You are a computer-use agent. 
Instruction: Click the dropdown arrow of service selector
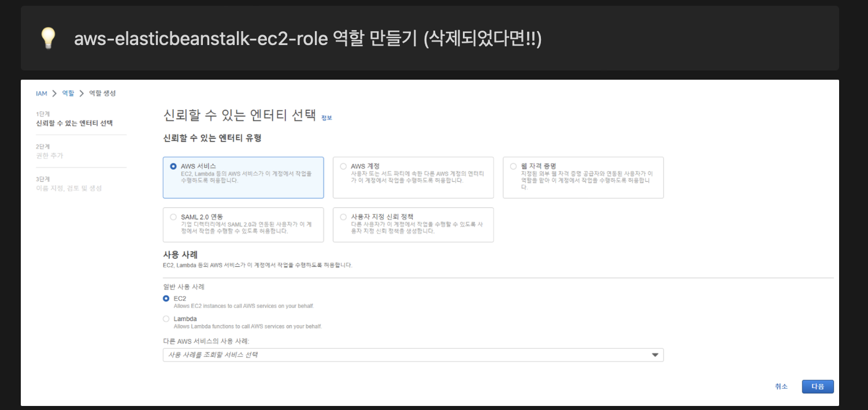tap(655, 355)
